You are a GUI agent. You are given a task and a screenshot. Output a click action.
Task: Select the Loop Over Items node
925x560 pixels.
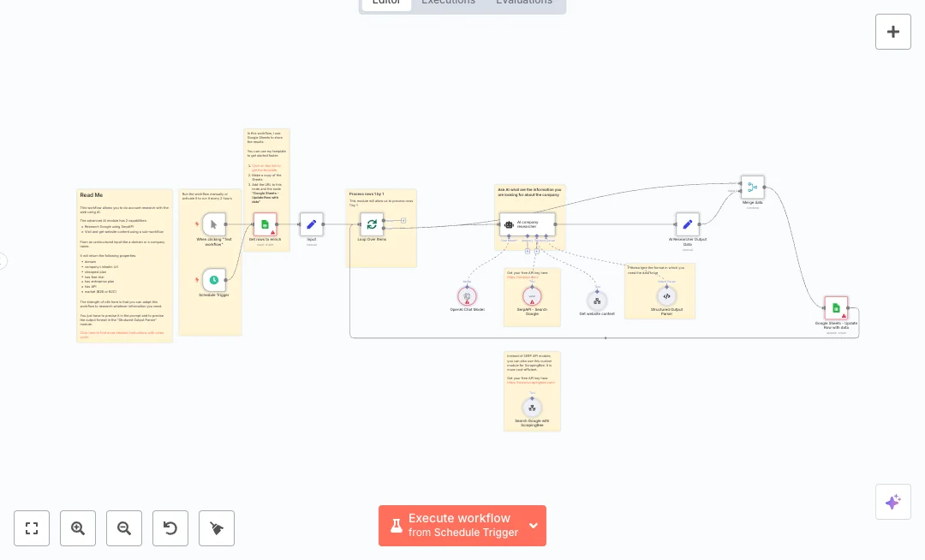[372, 224]
